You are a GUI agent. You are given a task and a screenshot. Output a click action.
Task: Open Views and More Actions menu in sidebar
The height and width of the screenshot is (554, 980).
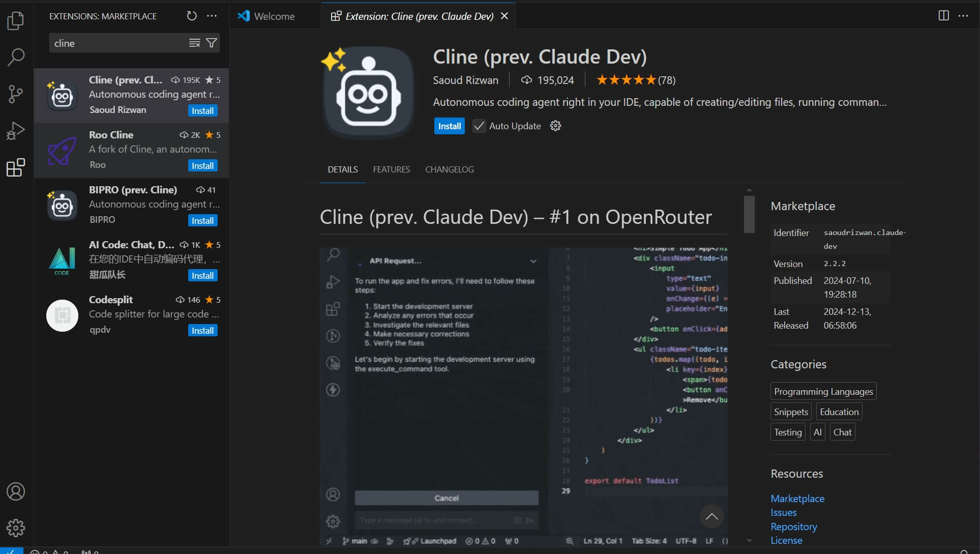(x=212, y=16)
